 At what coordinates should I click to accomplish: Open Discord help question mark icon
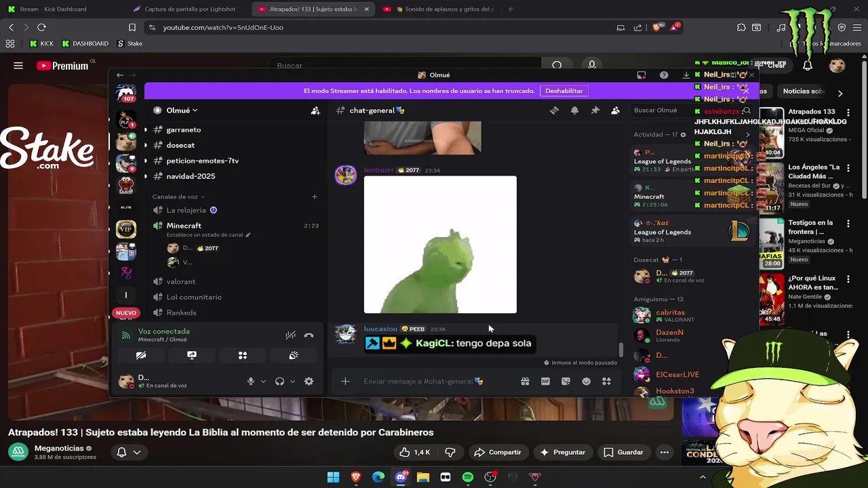point(664,75)
